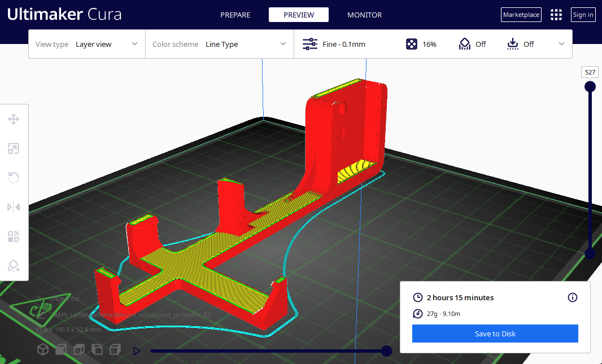Expand the print settings panel chevron
The image size is (602, 364).
click(x=561, y=44)
